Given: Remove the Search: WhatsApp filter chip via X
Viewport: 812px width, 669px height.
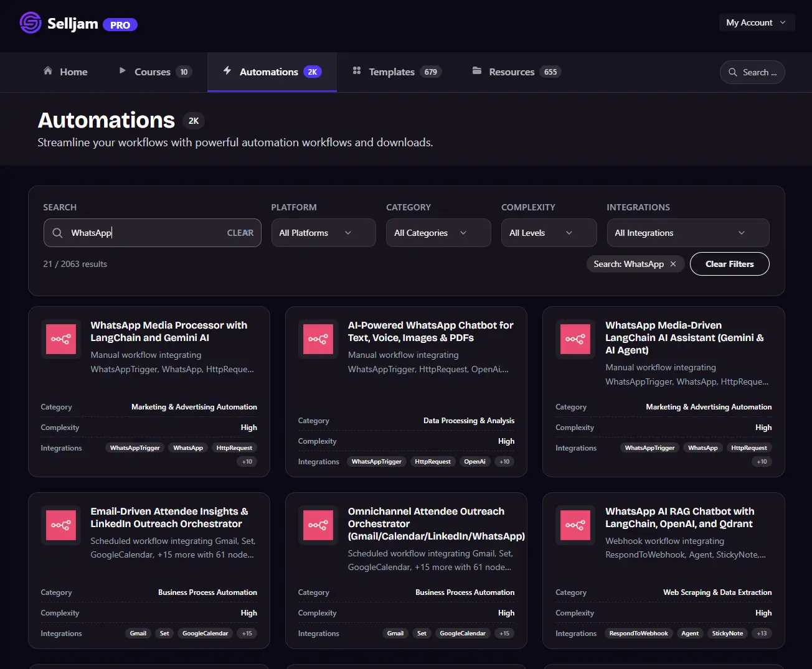Looking at the screenshot, I should coord(673,264).
